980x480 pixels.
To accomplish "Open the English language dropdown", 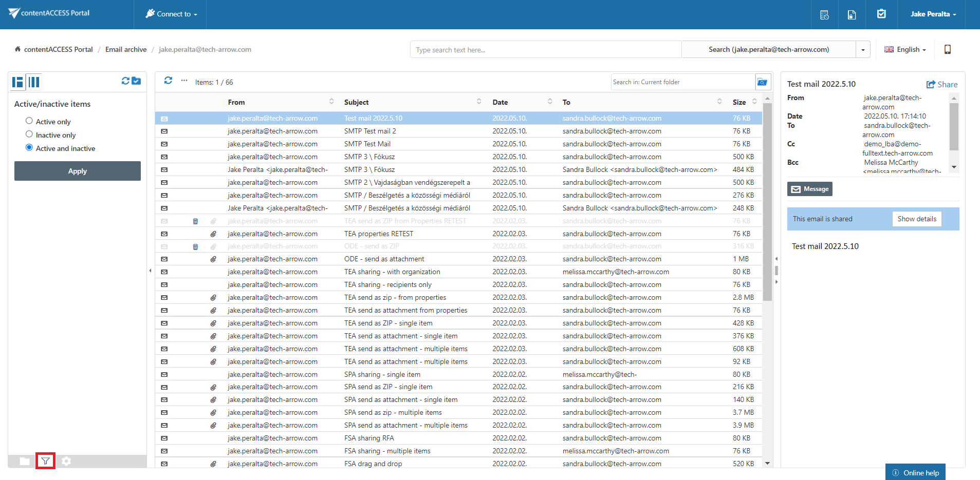I will [x=905, y=49].
